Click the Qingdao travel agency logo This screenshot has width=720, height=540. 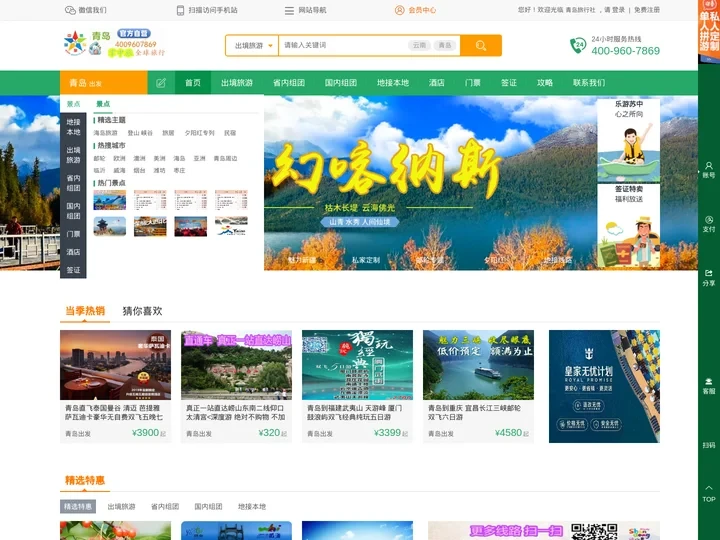coord(114,43)
